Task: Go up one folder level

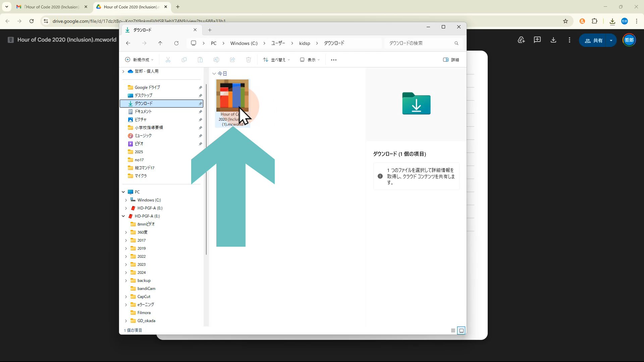Action: (160, 43)
